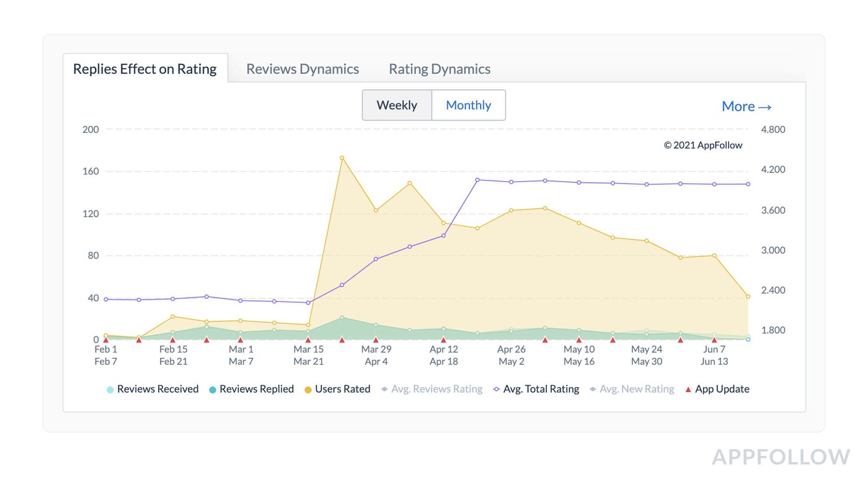The height and width of the screenshot is (482, 868).
Task: Switch chart to Monthly view
Action: (469, 105)
